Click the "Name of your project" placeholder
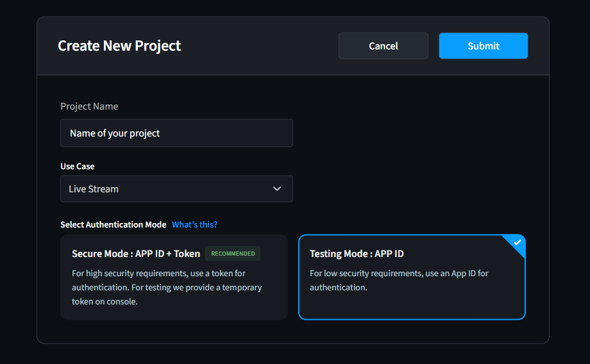590x364 pixels. pyautogui.click(x=115, y=133)
